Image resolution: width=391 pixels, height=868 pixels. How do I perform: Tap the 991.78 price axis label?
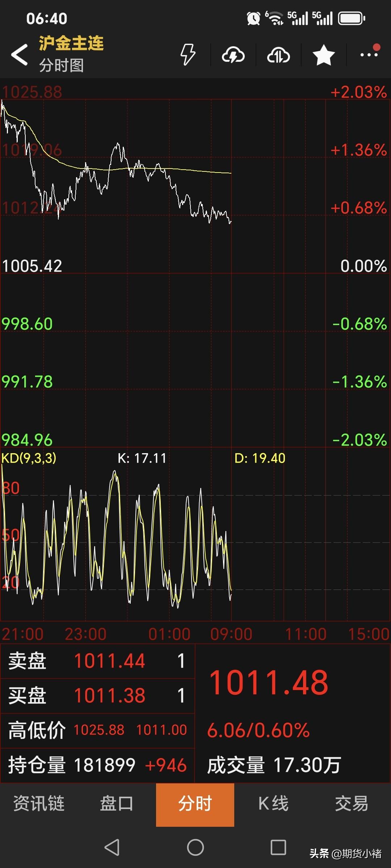pyautogui.click(x=27, y=382)
